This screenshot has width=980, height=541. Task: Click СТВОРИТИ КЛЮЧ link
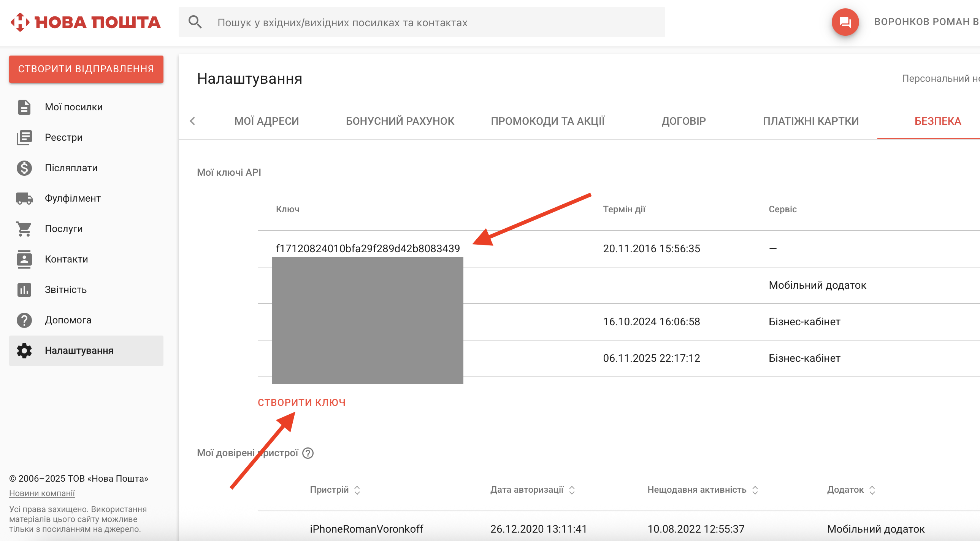coord(301,403)
